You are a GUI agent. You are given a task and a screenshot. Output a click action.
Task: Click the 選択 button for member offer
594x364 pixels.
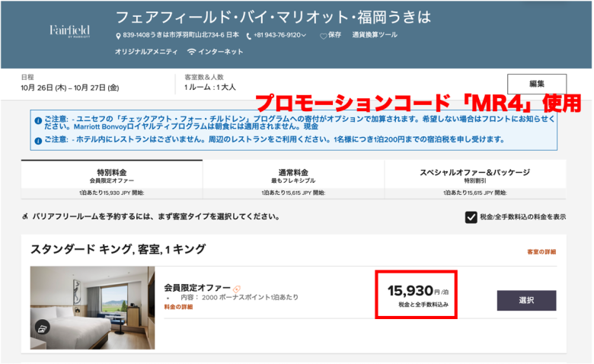[x=526, y=300]
